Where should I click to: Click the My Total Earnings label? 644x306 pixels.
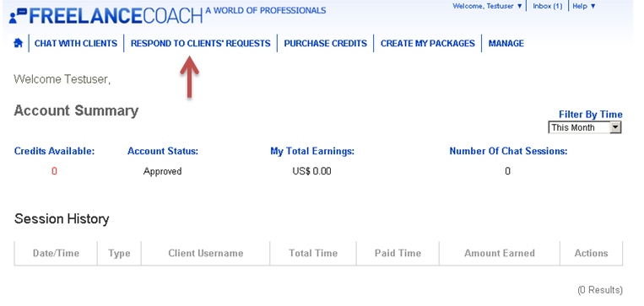click(x=312, y=151)
